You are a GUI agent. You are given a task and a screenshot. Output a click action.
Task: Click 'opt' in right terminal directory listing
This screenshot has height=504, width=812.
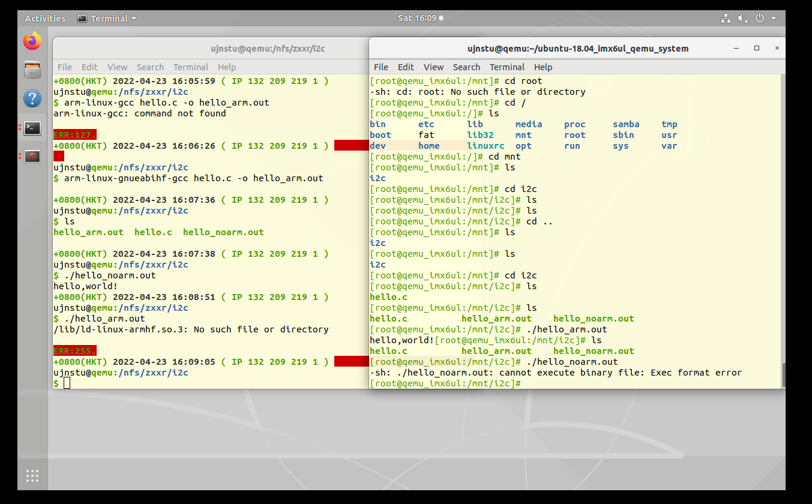523,146
